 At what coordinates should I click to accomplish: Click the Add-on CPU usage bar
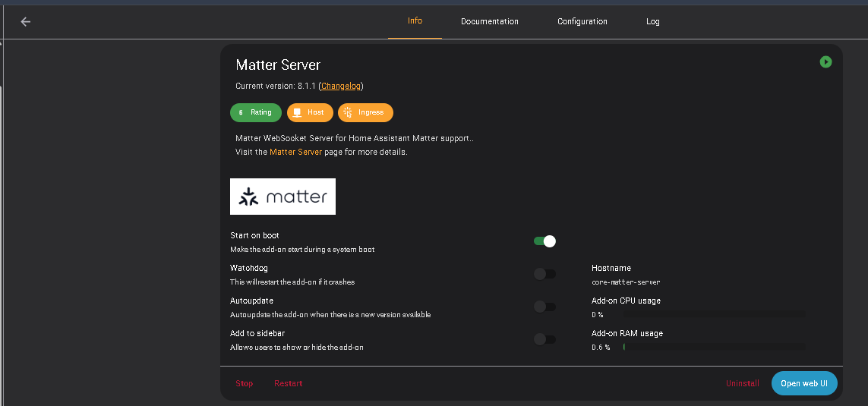[x=714, y=314]
